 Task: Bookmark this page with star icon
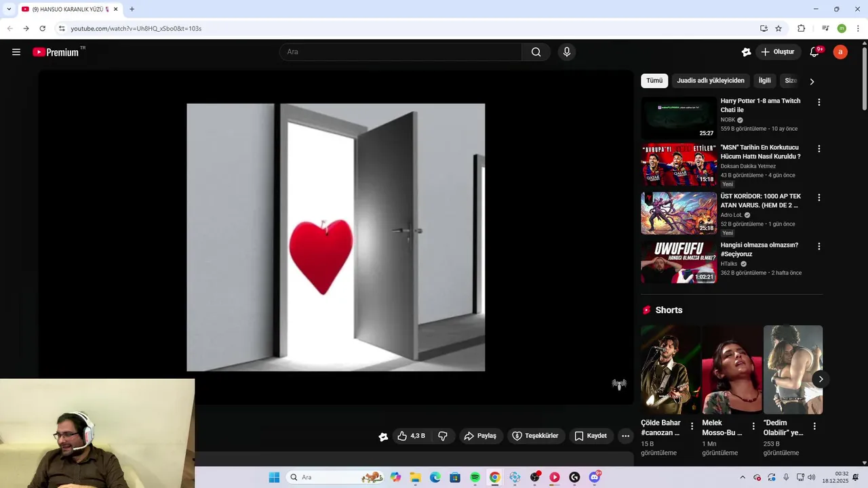click(x=778, y=28)
